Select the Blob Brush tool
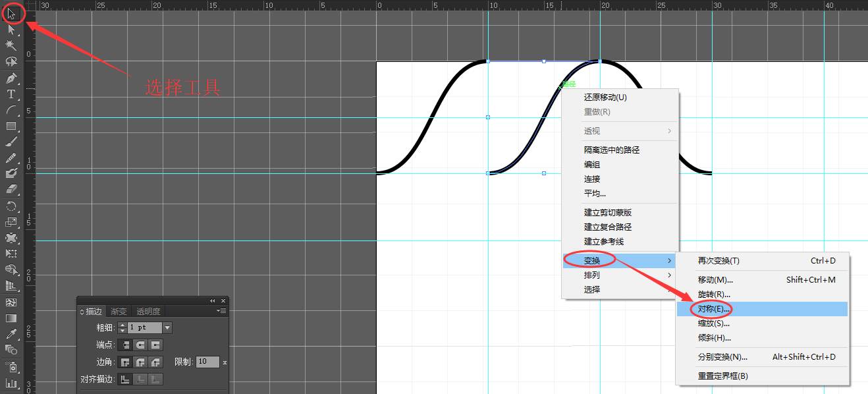This screenshot has height=394, width=868. pyautogui.click(x=11, y=174)
